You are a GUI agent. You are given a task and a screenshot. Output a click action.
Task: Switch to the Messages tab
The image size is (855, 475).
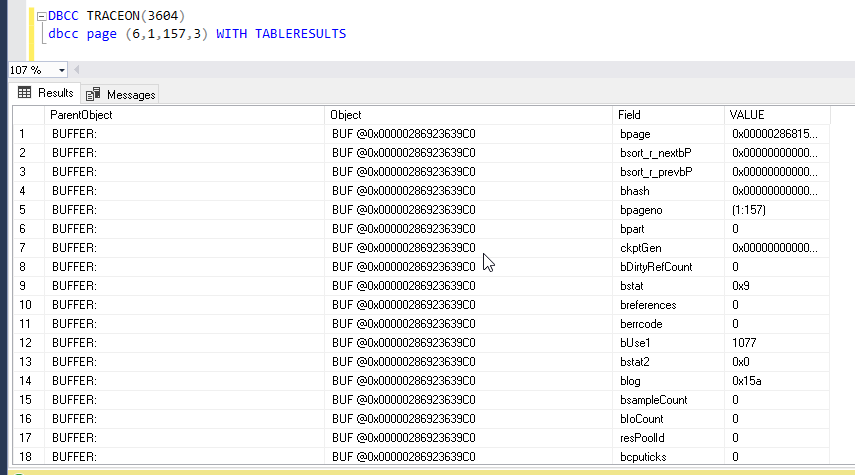click(121, 94)
